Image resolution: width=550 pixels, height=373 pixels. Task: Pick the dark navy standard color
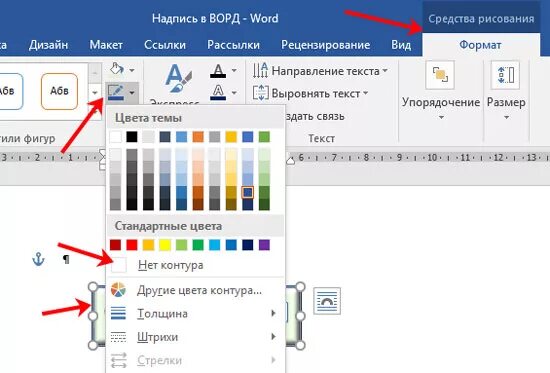tap(248, 245)
